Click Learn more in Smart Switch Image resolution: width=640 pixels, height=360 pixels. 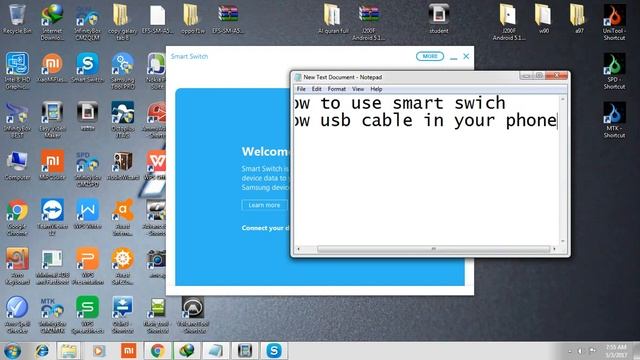pos(264,205)
